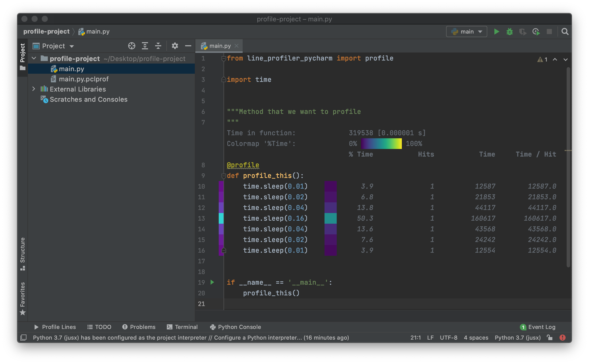589x364 pixels.
Task: Profile the main configuration
Action: point(536,31)
